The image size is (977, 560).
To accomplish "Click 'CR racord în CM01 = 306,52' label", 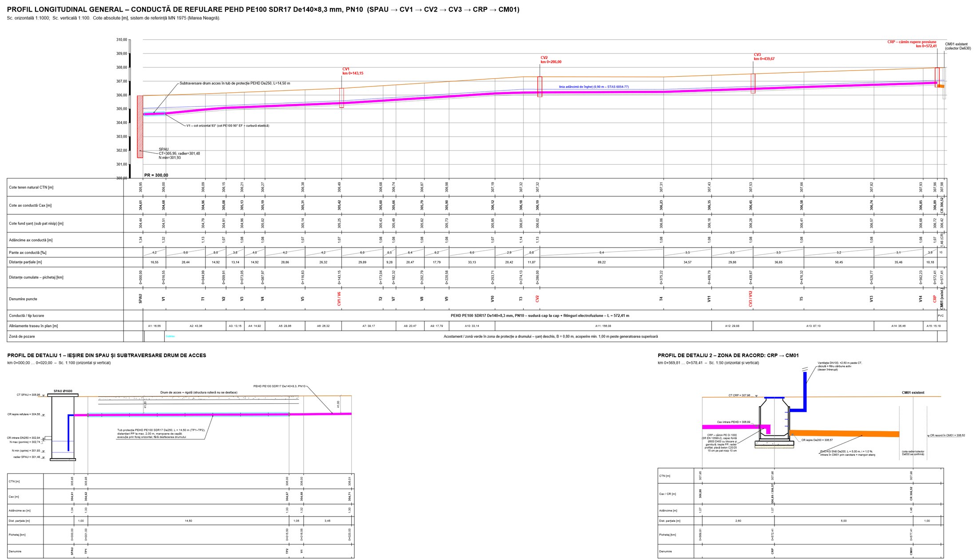I will 948,435.
